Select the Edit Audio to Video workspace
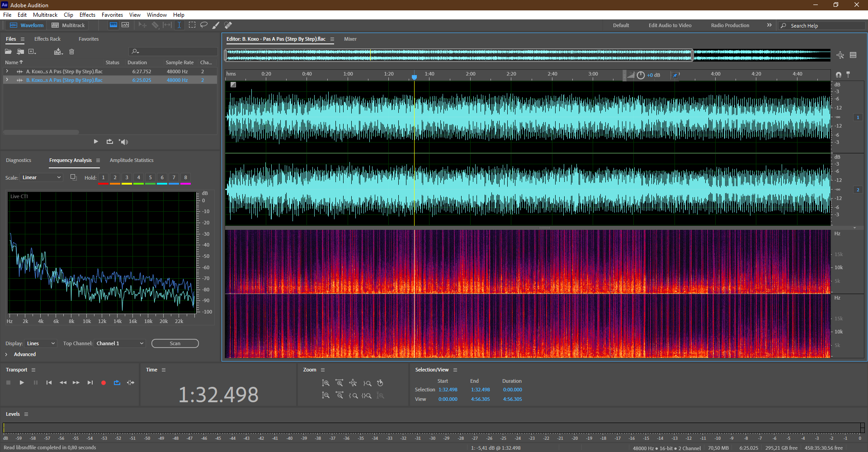Viewport: 868px width, 452px height. (670, 25)
